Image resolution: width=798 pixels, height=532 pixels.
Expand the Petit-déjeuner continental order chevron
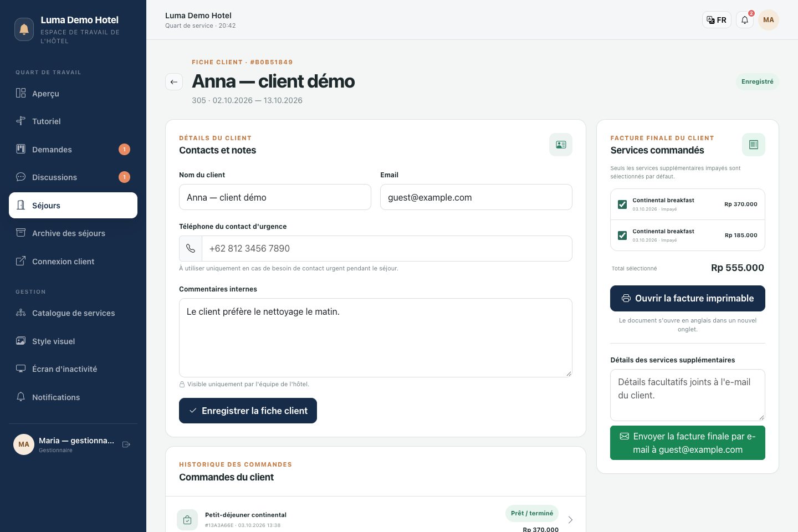coord(570,520)
